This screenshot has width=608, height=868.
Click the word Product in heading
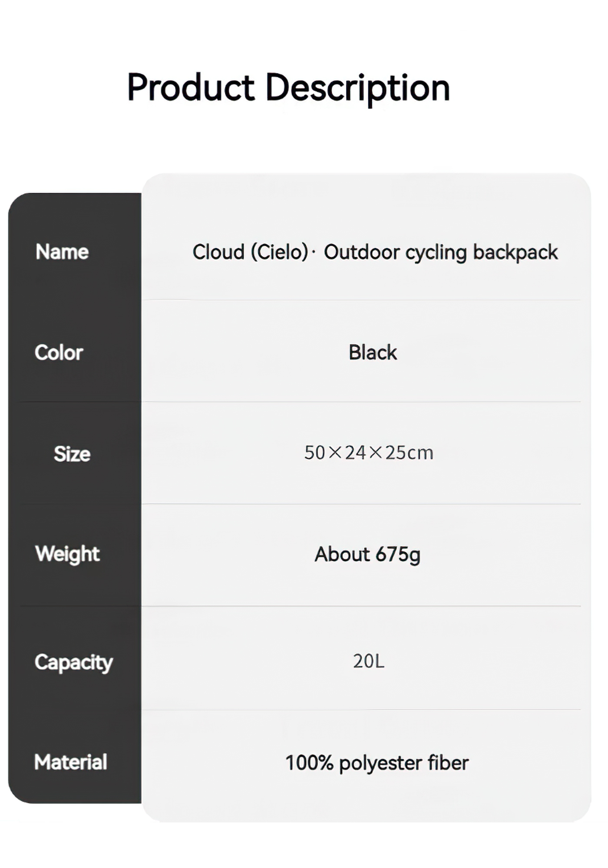[x=191, y=87]
